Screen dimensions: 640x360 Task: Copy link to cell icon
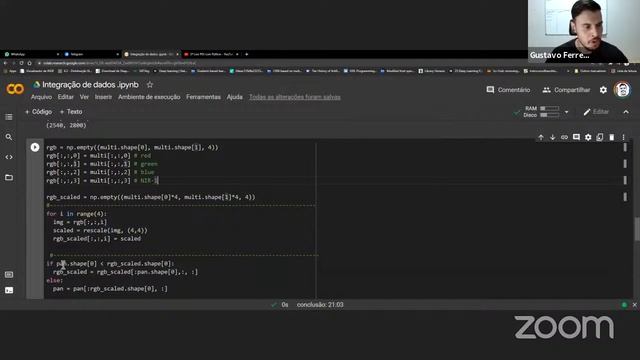tap(564, 138)
